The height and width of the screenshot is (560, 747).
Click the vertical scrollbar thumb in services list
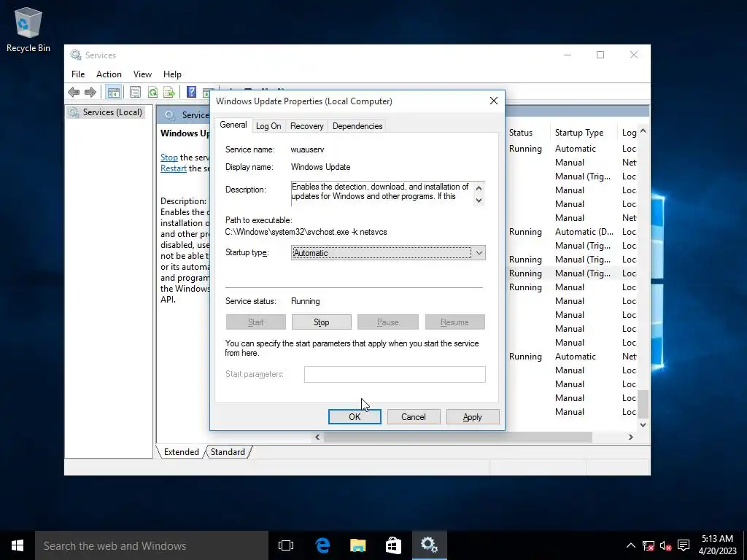[x=643, y=404]
